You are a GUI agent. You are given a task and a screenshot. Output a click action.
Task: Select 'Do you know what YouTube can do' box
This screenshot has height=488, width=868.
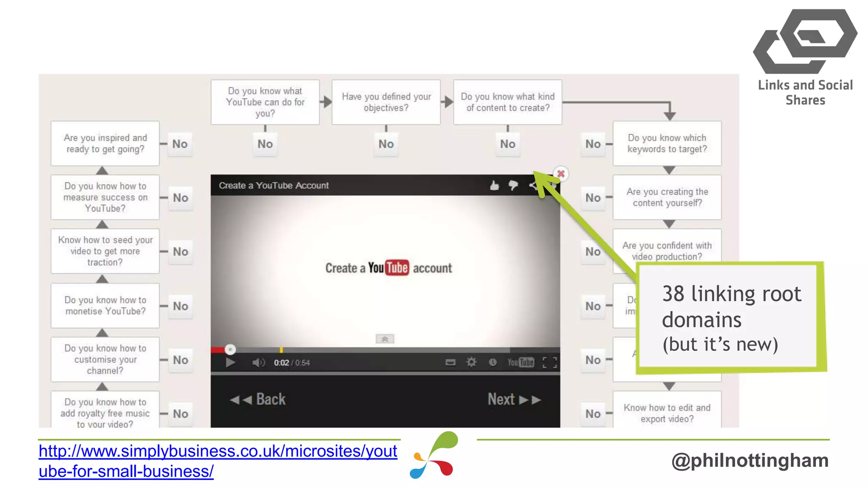click(x=265, y=102)
